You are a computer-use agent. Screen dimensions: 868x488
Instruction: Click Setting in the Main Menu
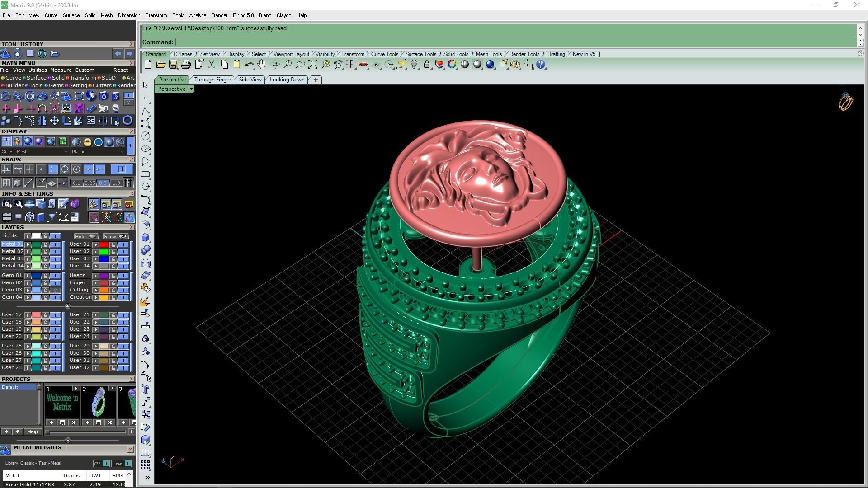(x=78, y=85)
